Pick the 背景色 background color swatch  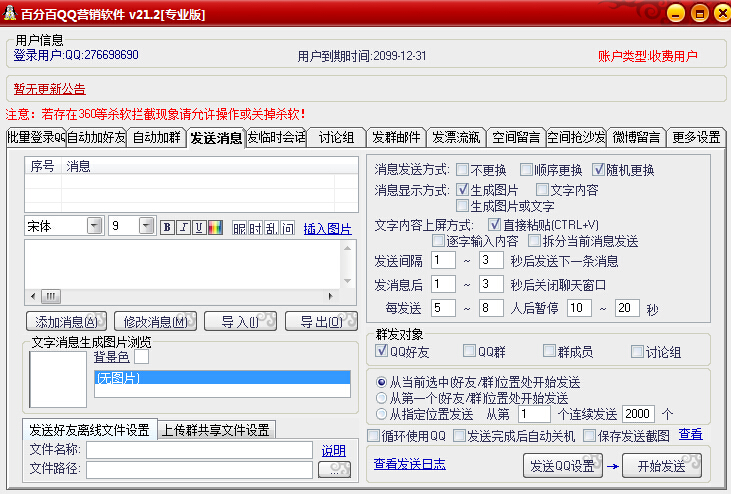(141, 357)
